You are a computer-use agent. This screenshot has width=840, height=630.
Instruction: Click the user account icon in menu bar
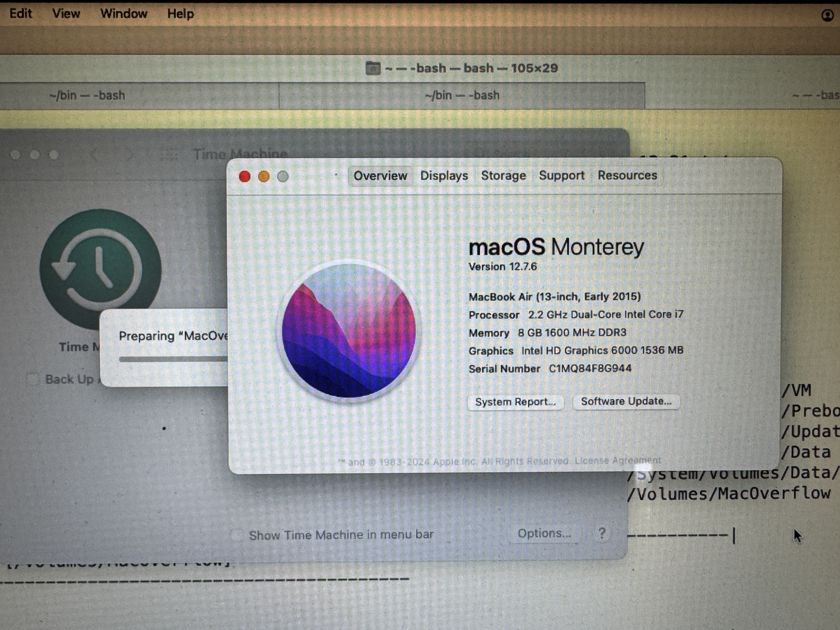[827, 15]
